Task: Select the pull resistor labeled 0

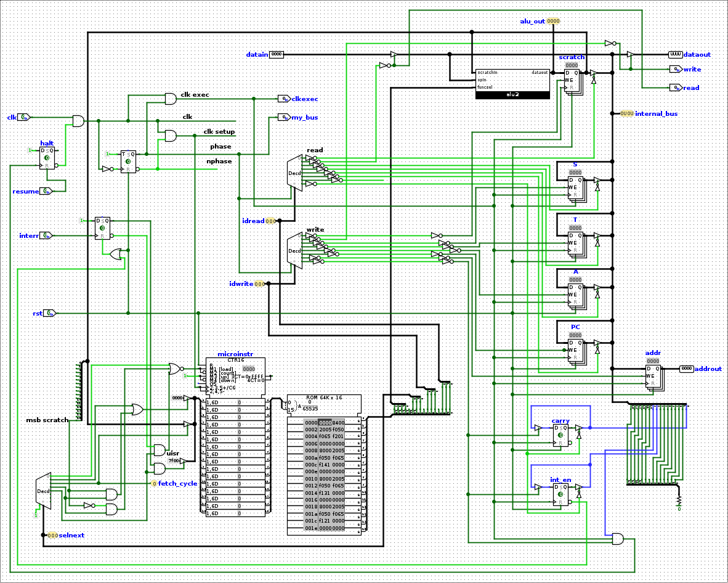Action: [679, 501]
